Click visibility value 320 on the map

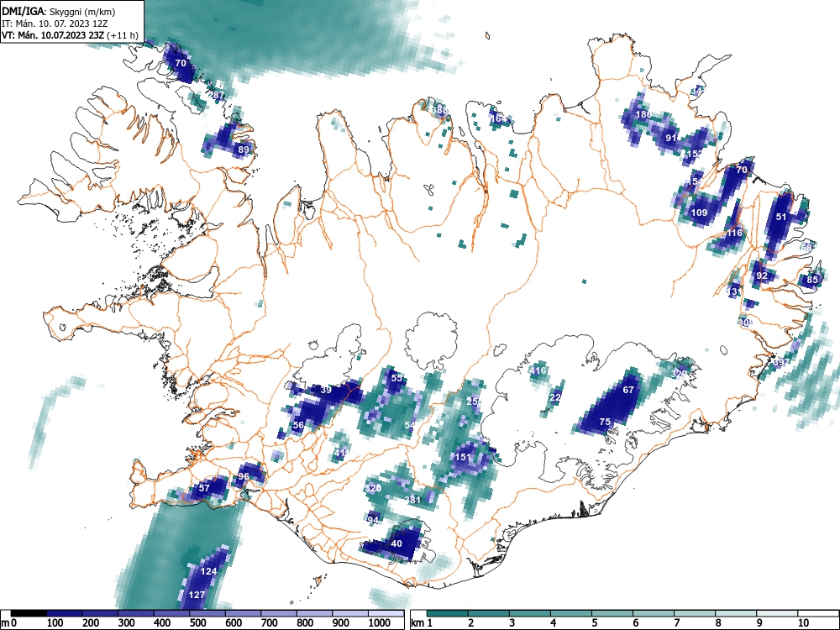tap(373, 488)
